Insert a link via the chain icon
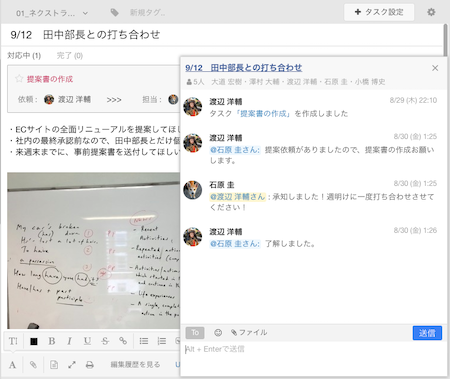This screenshot has height=379, width=450. tap(123, 341)
